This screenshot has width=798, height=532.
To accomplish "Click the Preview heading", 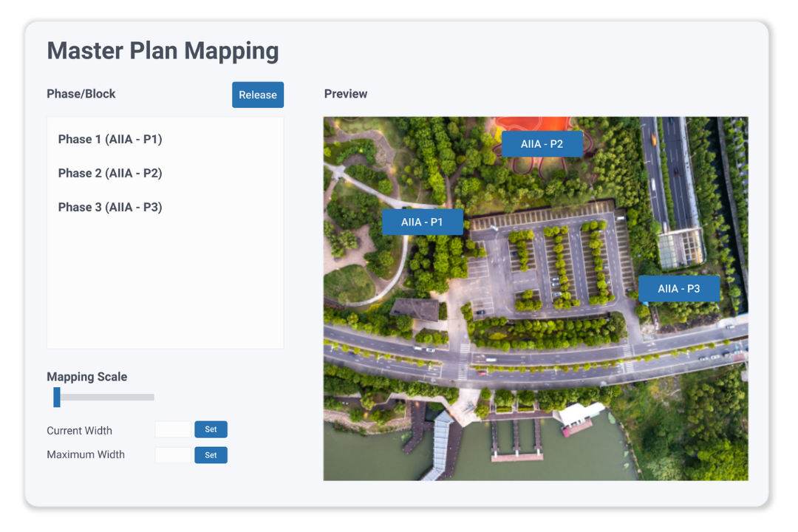I will (x=346, y=94).
